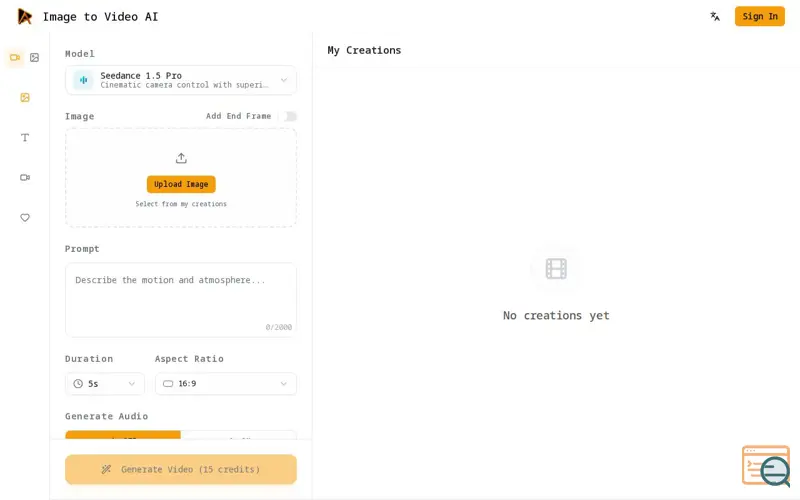Open the orange image-to-video sidebar tool
This screenshot has width=800, height=500.
[x=24, y=97]
